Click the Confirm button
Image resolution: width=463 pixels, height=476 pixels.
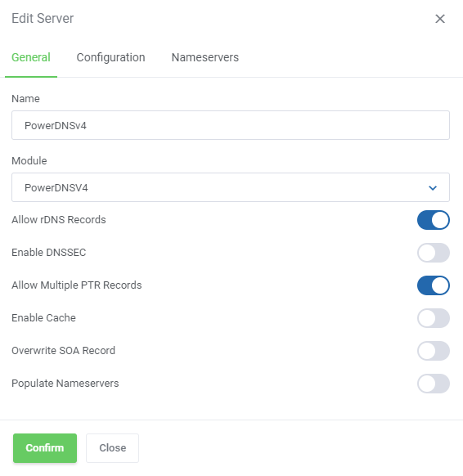(45, 448)
